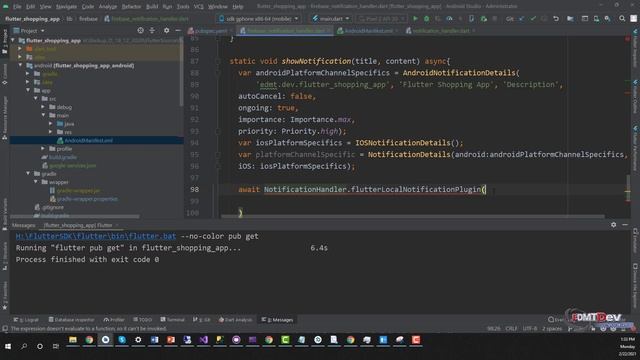This screenshot has height=360, width=640.
Task: Open the sdk gphone device selector dropdown
Action: (259, 19)
